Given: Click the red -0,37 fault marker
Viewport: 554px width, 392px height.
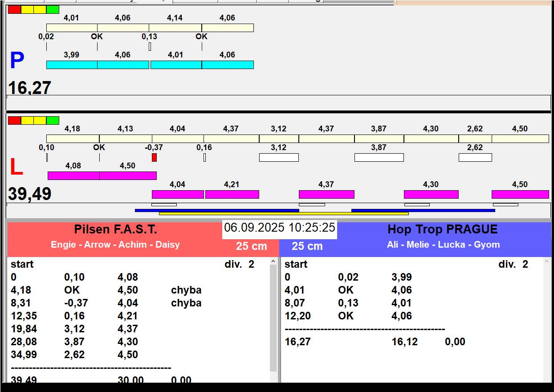Looking at the screenshot, I should click(x=154, y=157).
